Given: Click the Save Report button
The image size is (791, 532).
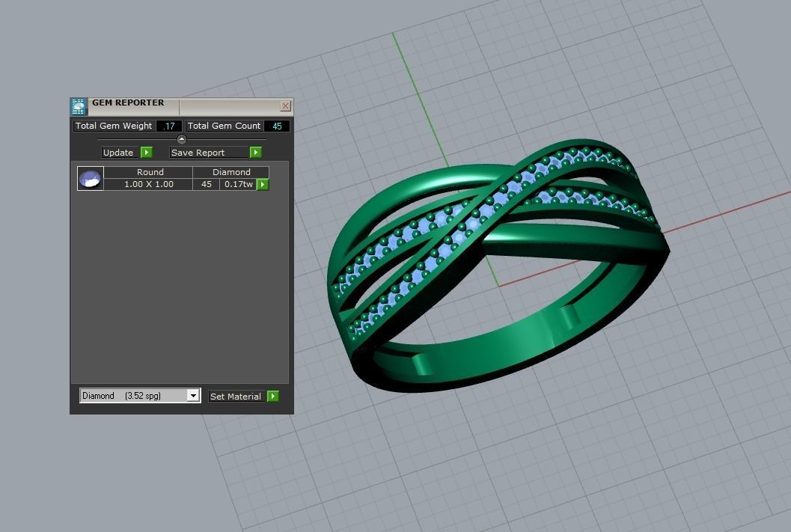Looking at the screenshot, I should (x=209, y=153).
